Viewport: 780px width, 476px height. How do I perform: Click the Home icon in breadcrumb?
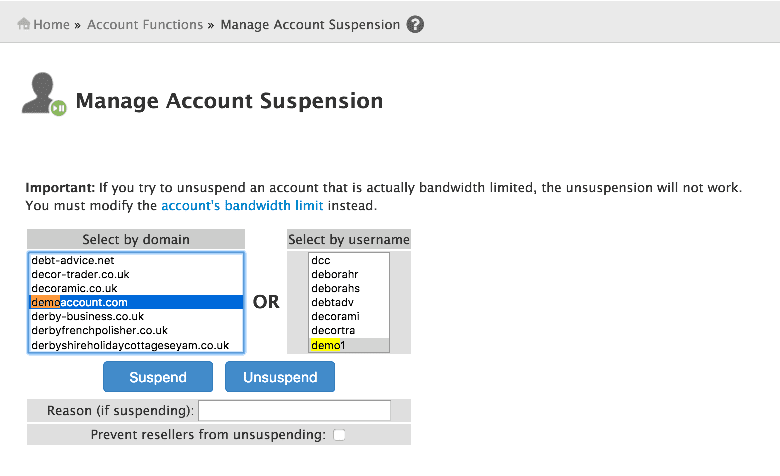click(24, 24)
